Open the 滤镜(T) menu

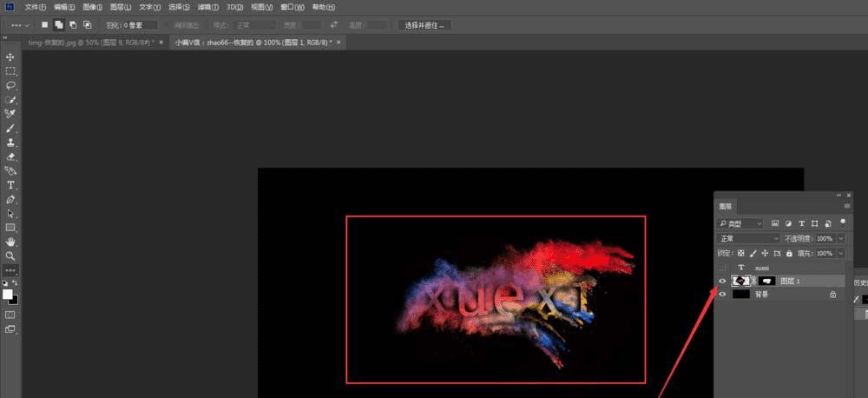208,7
